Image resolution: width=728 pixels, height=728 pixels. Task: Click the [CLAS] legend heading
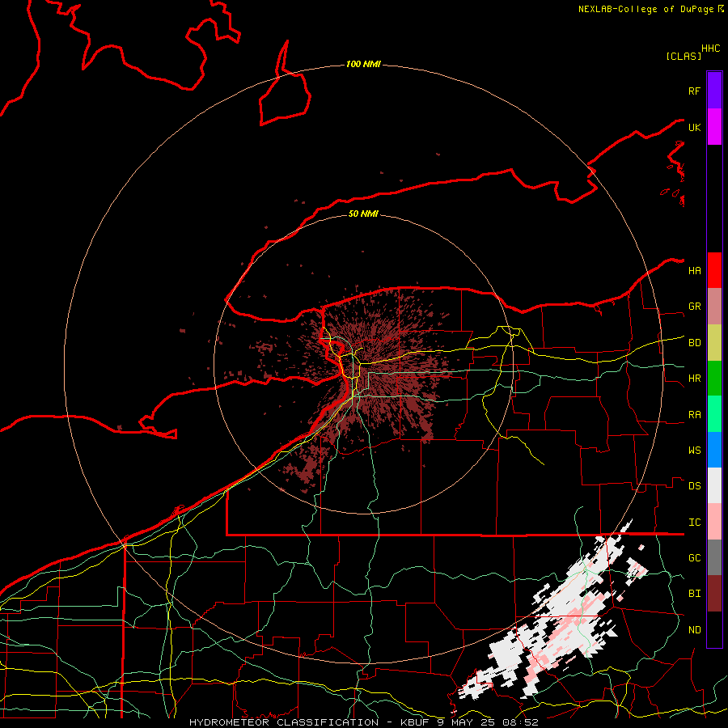[x=684, y=57]
